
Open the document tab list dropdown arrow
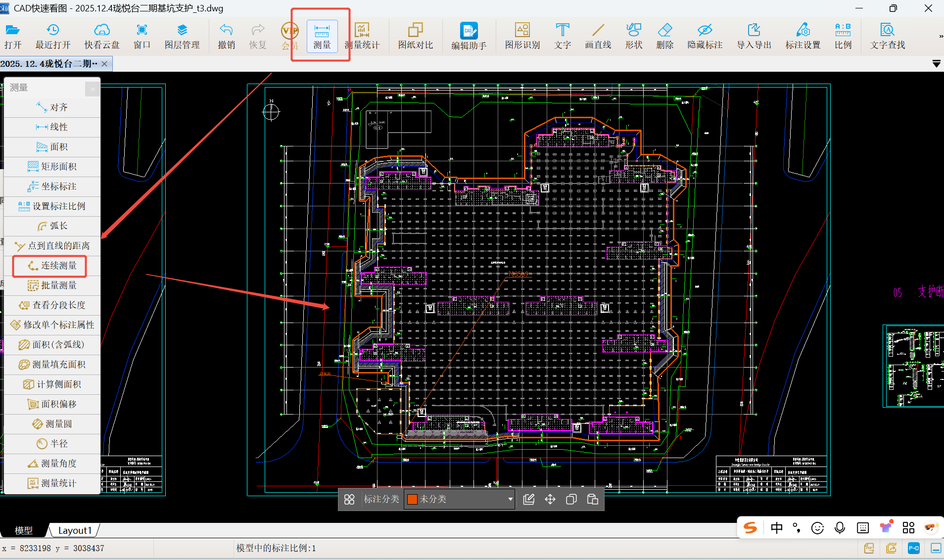936,64
